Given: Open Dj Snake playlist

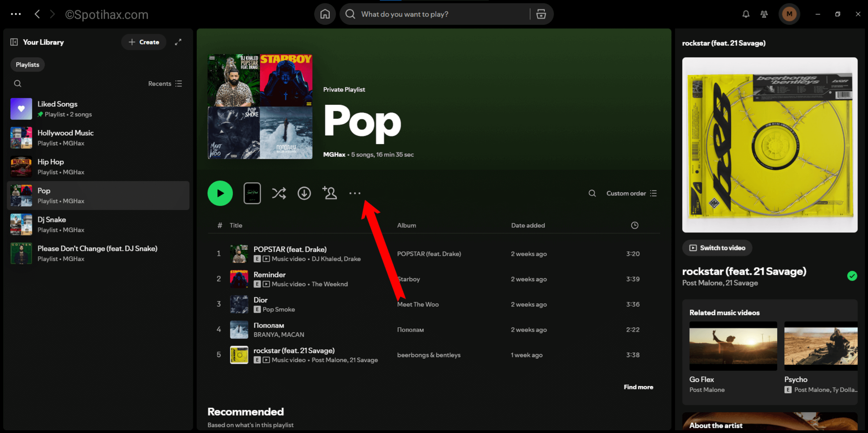Looking at the screenshot, I should tap(98, 224).
